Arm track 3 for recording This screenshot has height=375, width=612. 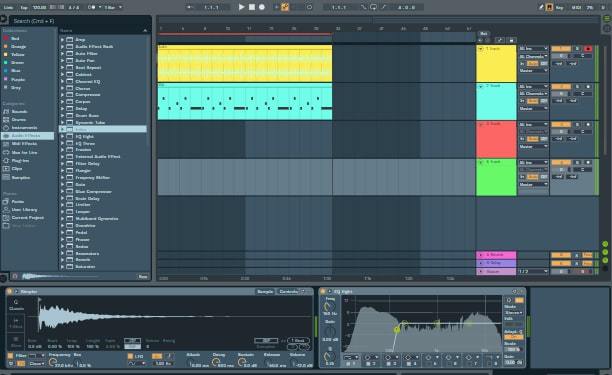point(588,124)
